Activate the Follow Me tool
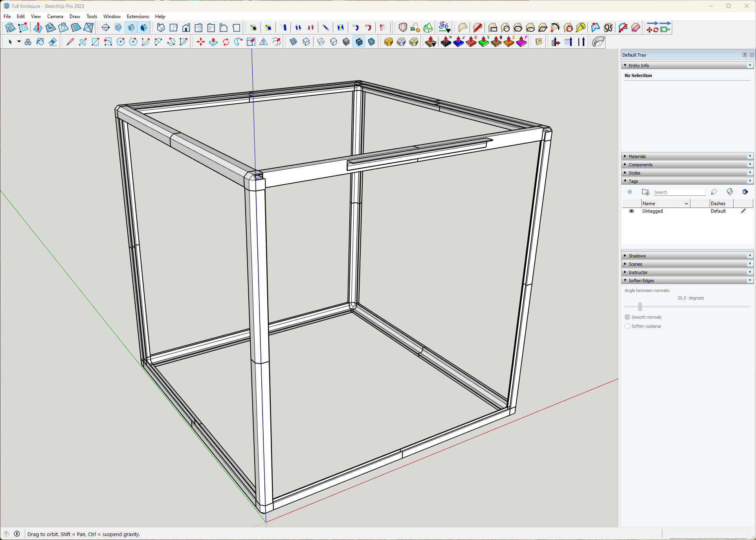 pos(239,42)
